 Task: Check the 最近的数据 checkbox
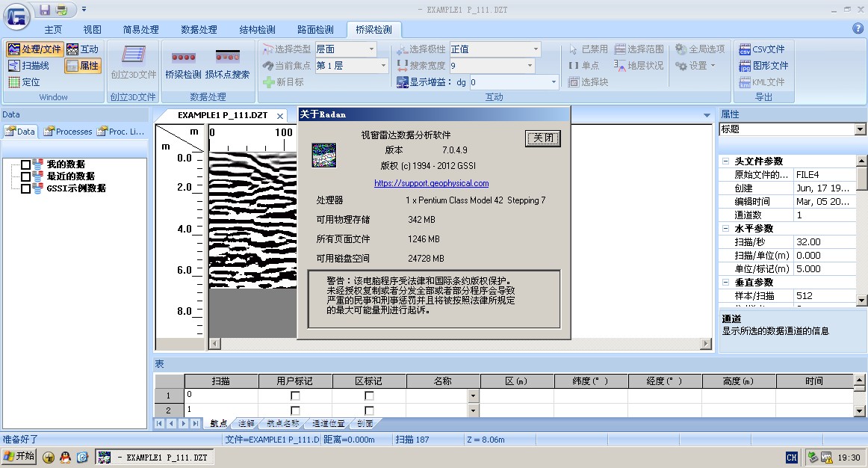click(x=25, y=176)
